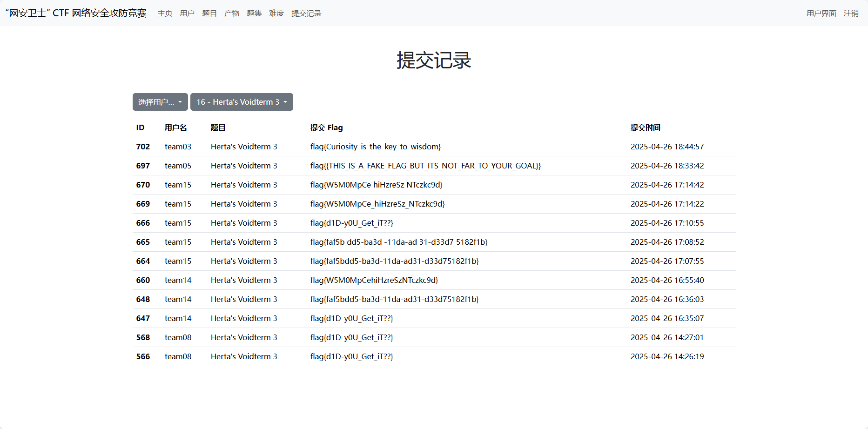Viewport: 868px width, 429px height.
Task: Click the 提交 Flag column header
Action: [x=326, y=127]
